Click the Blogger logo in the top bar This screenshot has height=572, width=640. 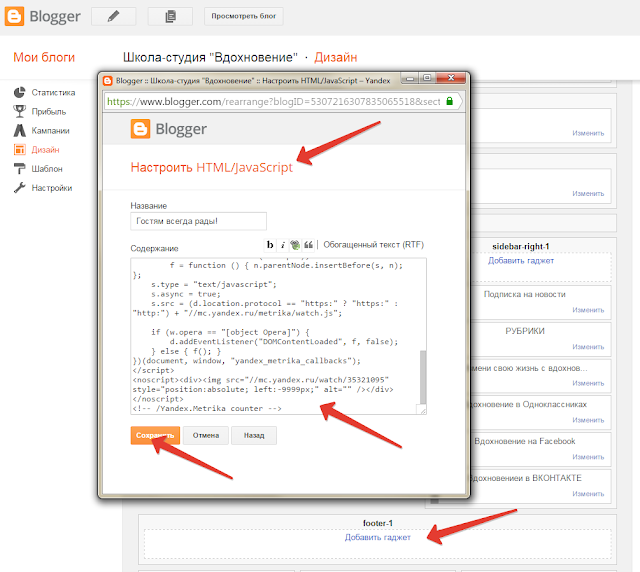[42, 16]
